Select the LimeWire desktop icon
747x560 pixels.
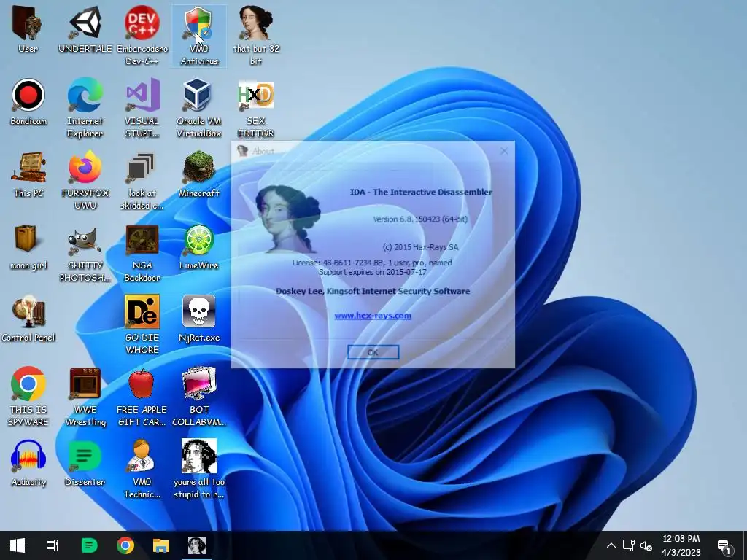[199, 246]
